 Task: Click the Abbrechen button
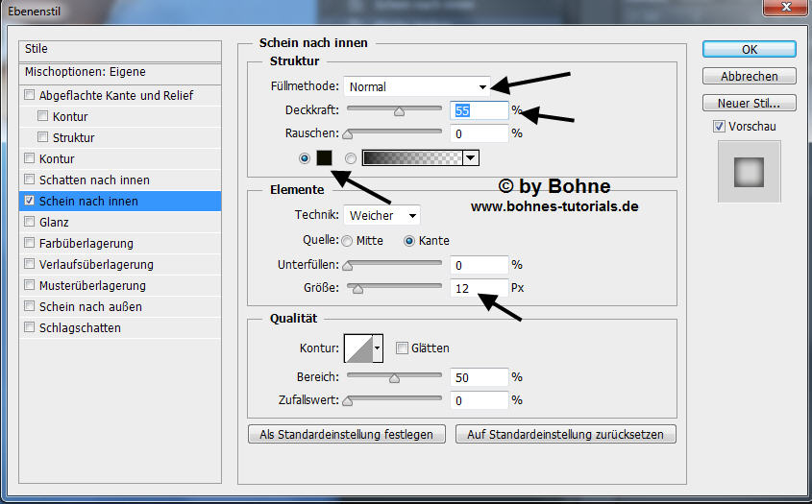click(750, 76)
